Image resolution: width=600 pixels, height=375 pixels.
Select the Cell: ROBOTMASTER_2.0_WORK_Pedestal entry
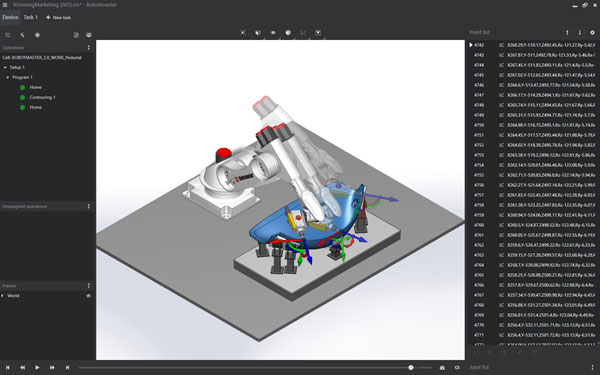point(42,57)
